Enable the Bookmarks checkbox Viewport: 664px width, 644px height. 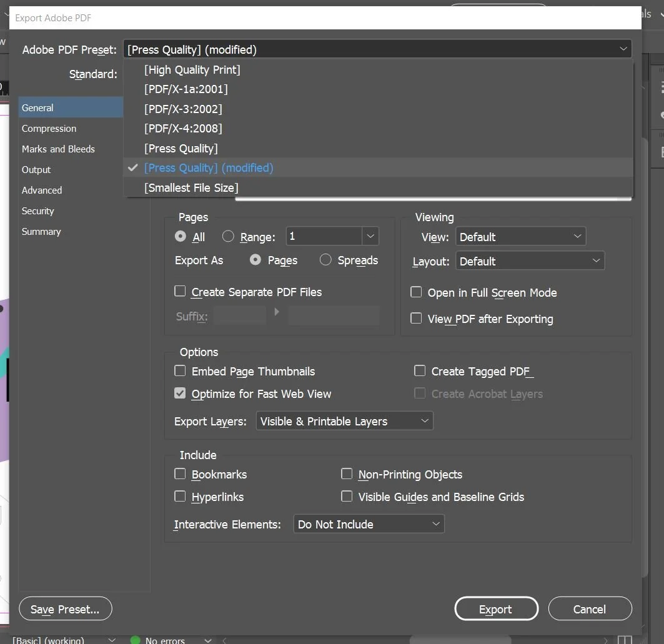coord(180,474)
